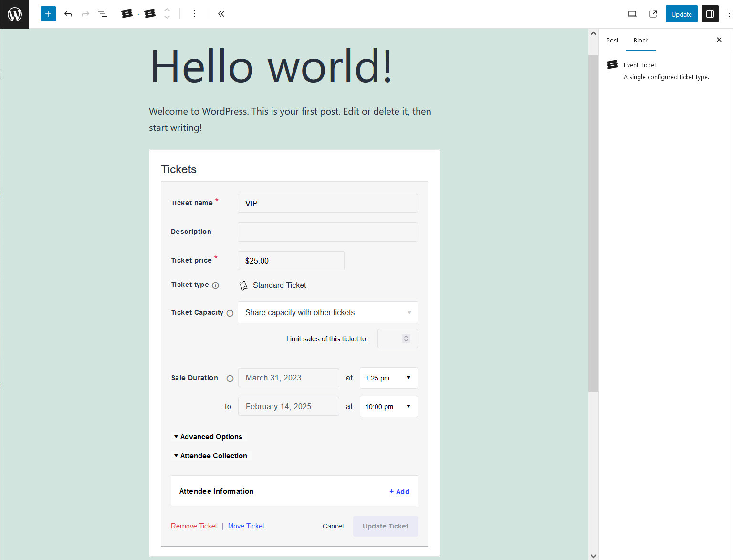Move block up with the chevron
Image resolution: width=733 pixels, height=560 pixels.
point(167,10)
